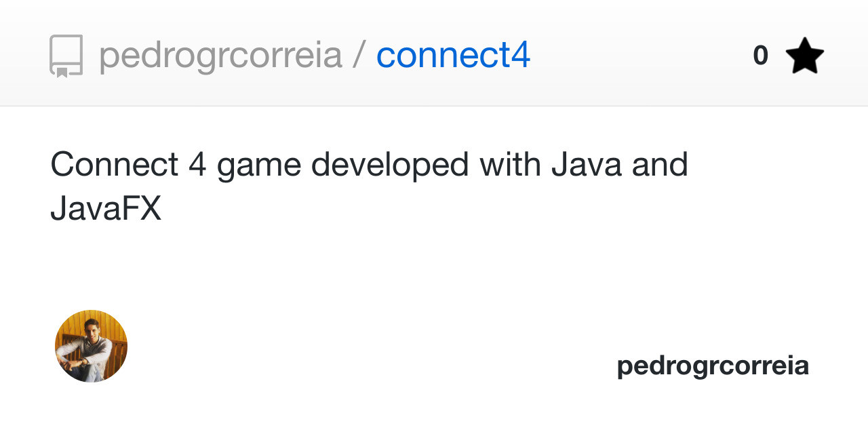This screenshot has height=434, width=868.
Task: Open the repo icon next to the owner name
Action: point(66,56)
